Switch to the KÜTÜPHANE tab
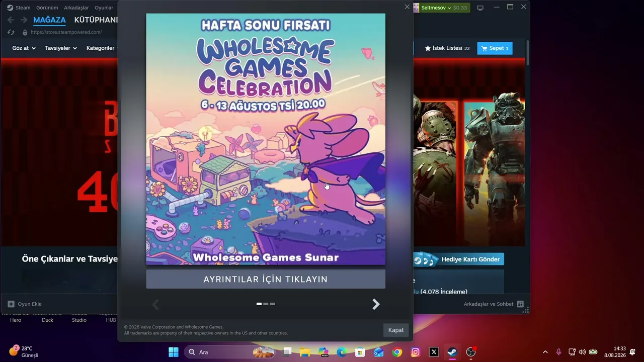 96,20
